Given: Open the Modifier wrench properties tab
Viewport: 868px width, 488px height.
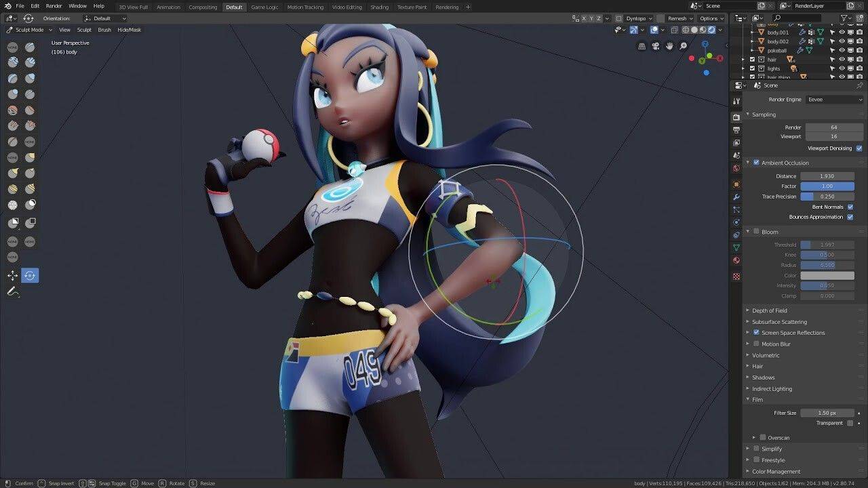Looking at the screenshot, I should pos(736,197).
